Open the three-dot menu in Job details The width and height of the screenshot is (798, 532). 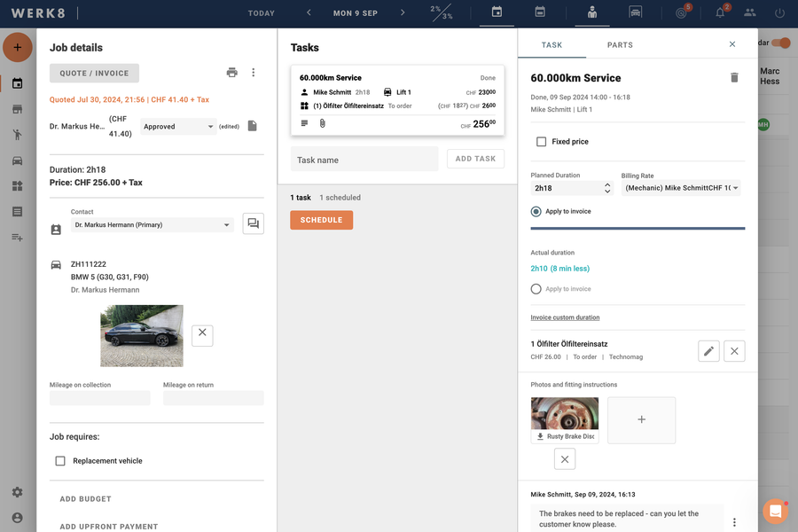254,73
